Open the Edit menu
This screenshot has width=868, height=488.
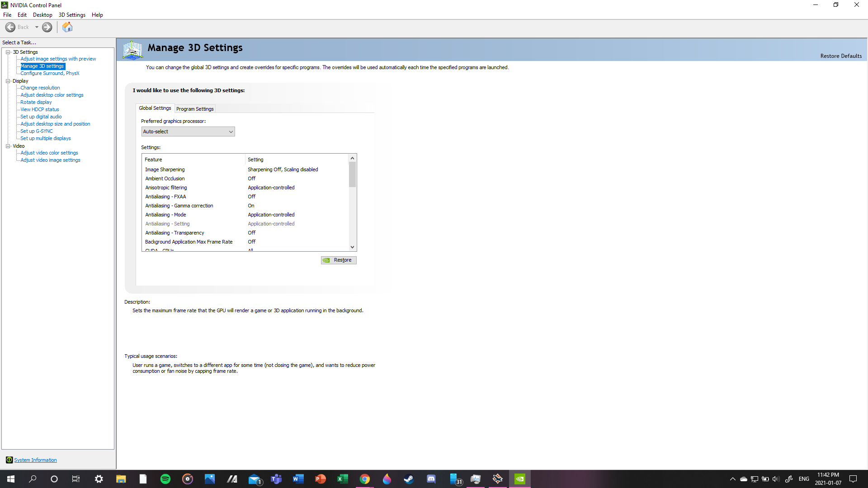(x=22, y=15)
